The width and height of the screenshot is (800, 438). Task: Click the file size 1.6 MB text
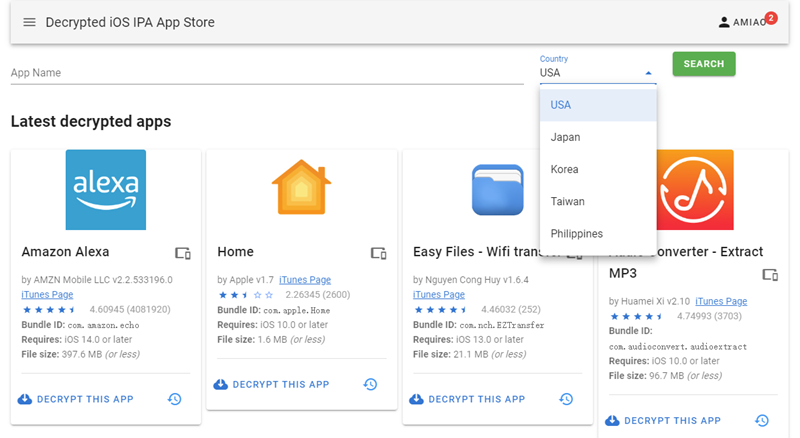(272, 339)
